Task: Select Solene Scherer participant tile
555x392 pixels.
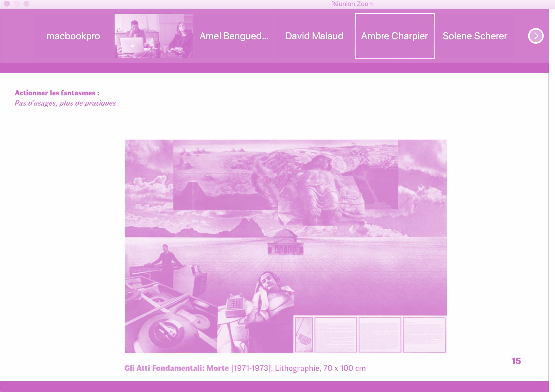Action: point(475,36)
